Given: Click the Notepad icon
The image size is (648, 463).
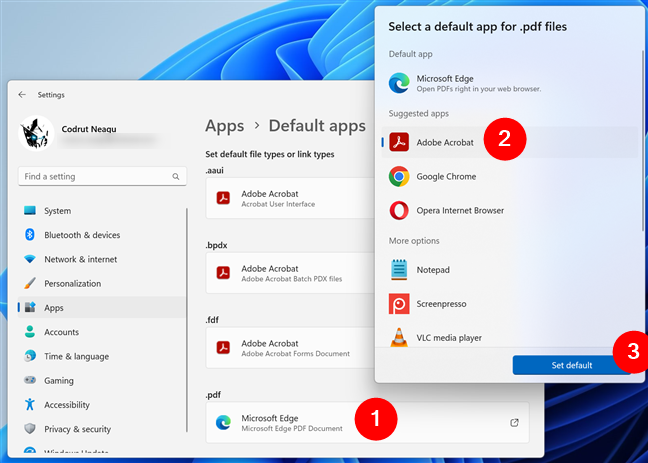Looking at the screenshot, I should pyautogui.click(x=399, y=270).
